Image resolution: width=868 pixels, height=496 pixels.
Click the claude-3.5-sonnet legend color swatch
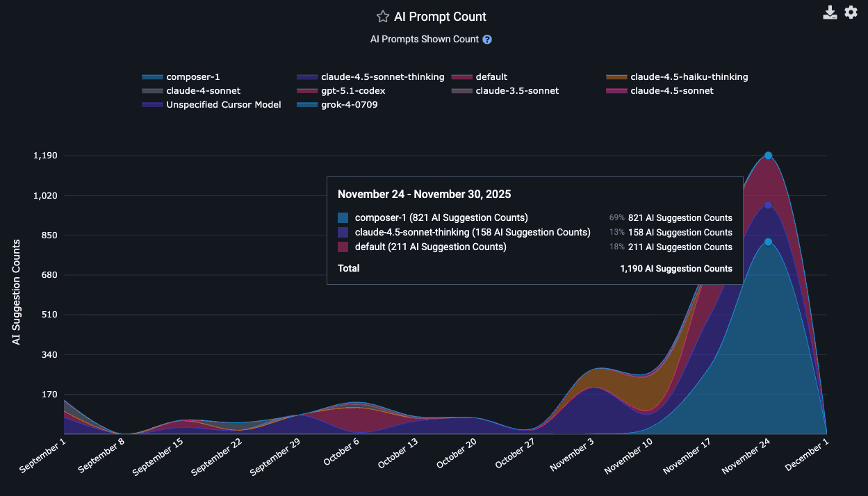462,91
